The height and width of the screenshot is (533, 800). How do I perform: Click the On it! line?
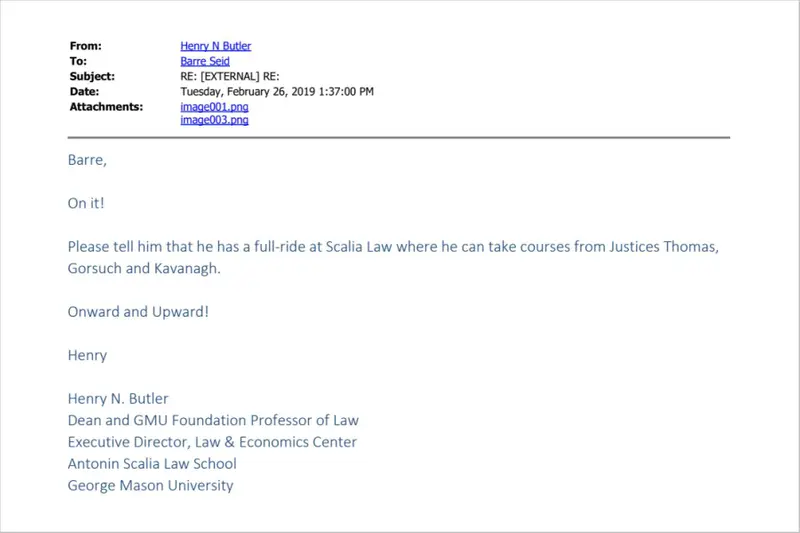point(86,204)
